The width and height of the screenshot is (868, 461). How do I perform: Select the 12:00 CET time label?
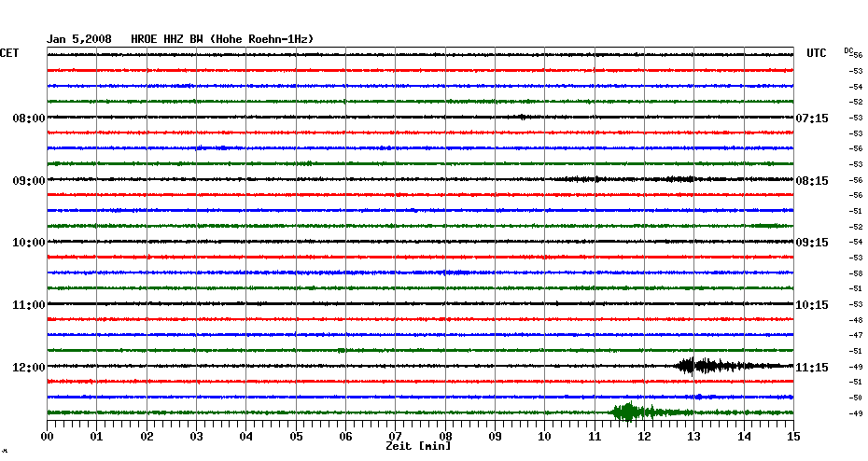click(x=29, y=368)
